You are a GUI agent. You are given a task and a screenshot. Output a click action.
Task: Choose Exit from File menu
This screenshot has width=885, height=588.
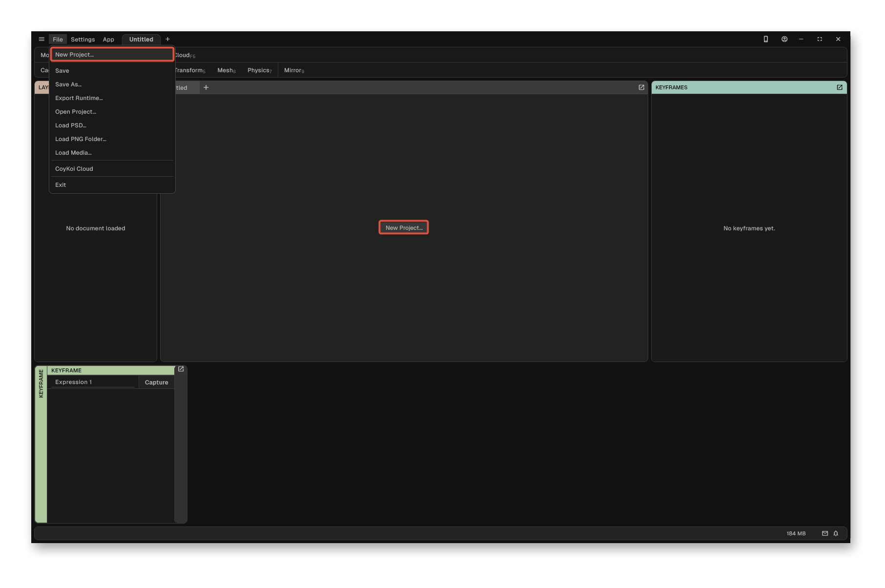coord(112,185)
